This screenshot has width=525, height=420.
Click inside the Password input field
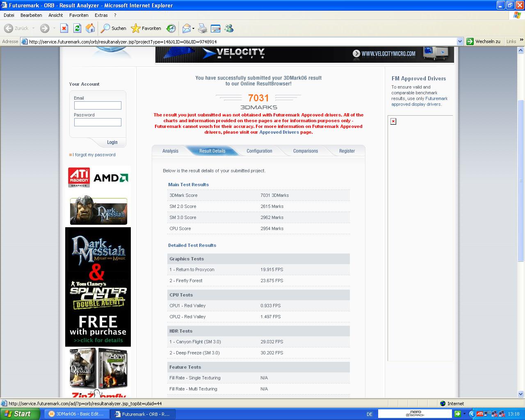tap(98, 122)
